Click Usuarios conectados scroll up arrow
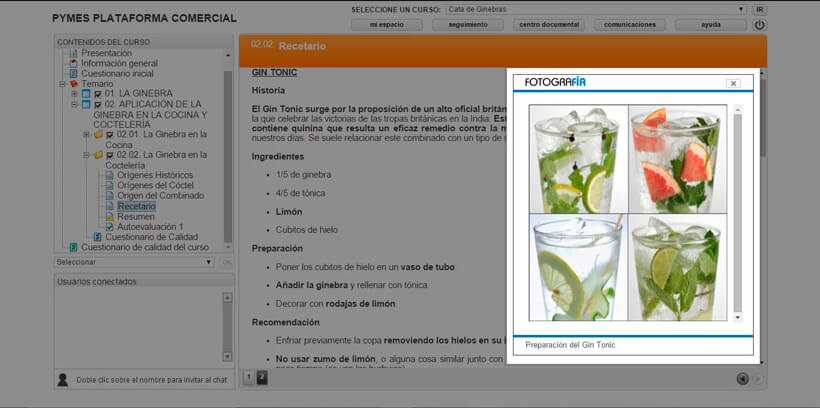The image size is (820, 408). [227, 298]
